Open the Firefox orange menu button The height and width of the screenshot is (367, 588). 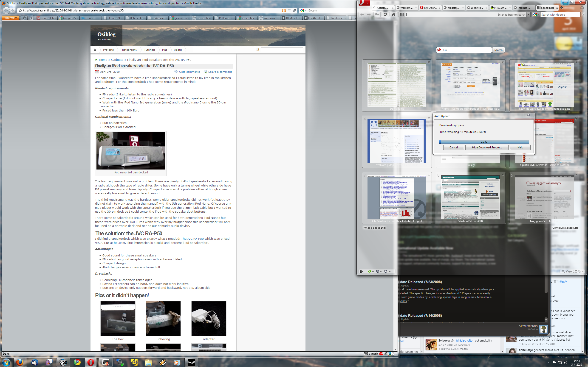[10, 18]
